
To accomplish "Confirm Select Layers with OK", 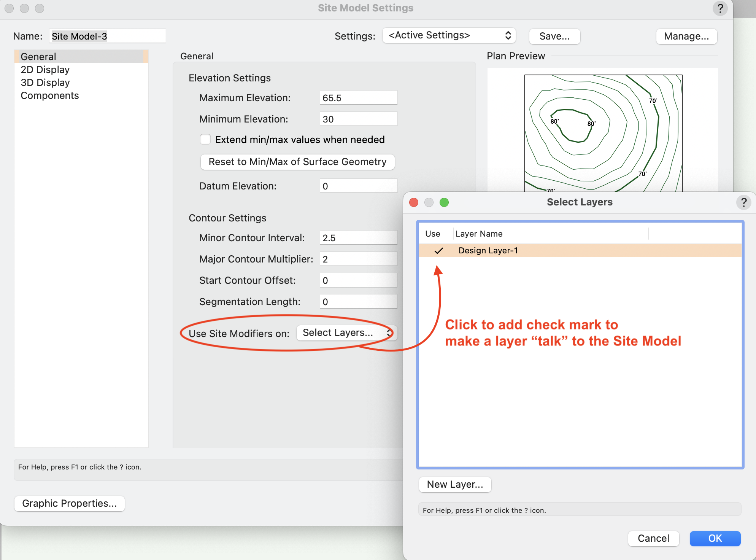I will pyautogui.click(x=715, y=538).
